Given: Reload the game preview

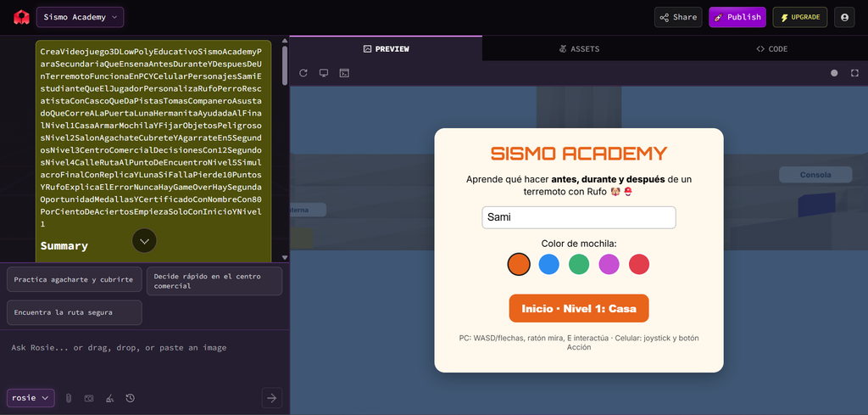Looking at the screenshot, I should (303, 73).
